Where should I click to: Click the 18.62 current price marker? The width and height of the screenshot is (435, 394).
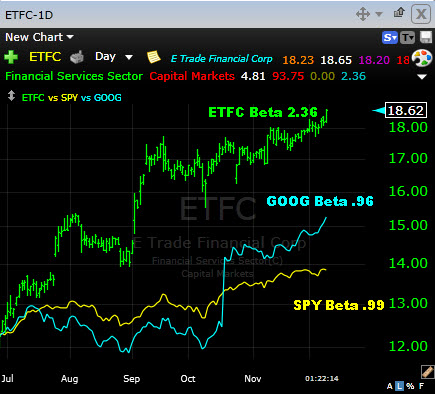406,110
